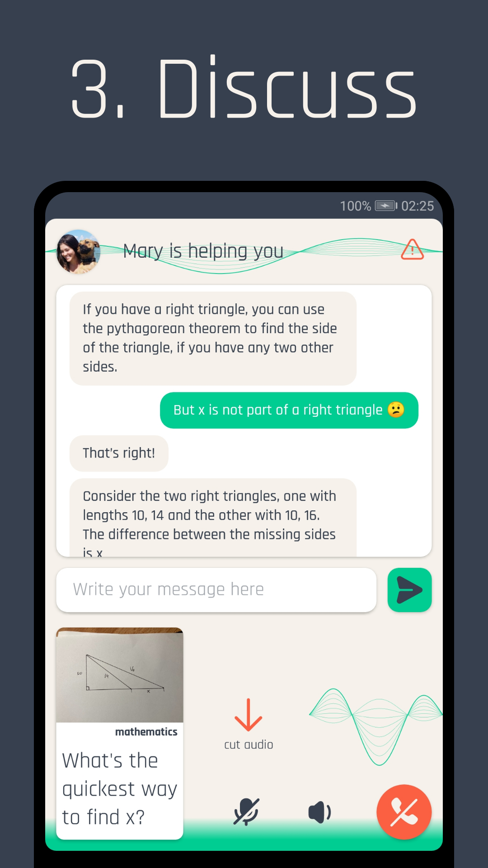Image resolution: width=488 pixels, height=868 pixels.
Task: Click the 'cut audio' label
Action: tap(249, 745)
